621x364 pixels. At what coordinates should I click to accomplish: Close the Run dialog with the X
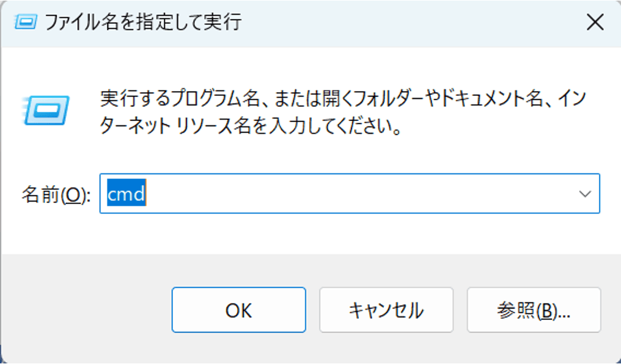click(x=596, y=22)
